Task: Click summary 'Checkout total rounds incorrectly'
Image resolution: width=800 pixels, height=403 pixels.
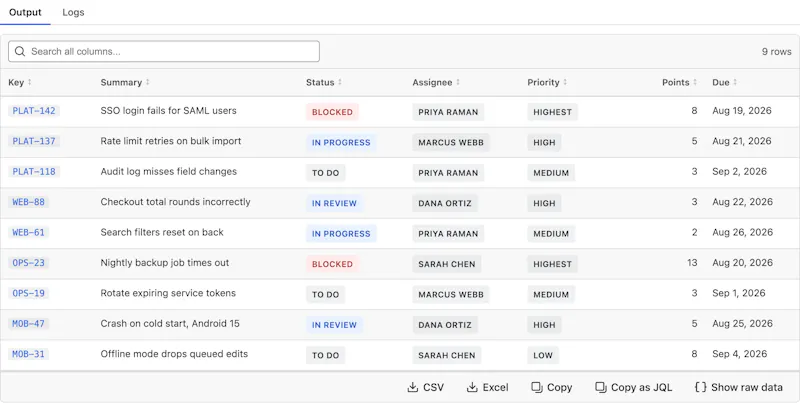Action: point(176,202)
